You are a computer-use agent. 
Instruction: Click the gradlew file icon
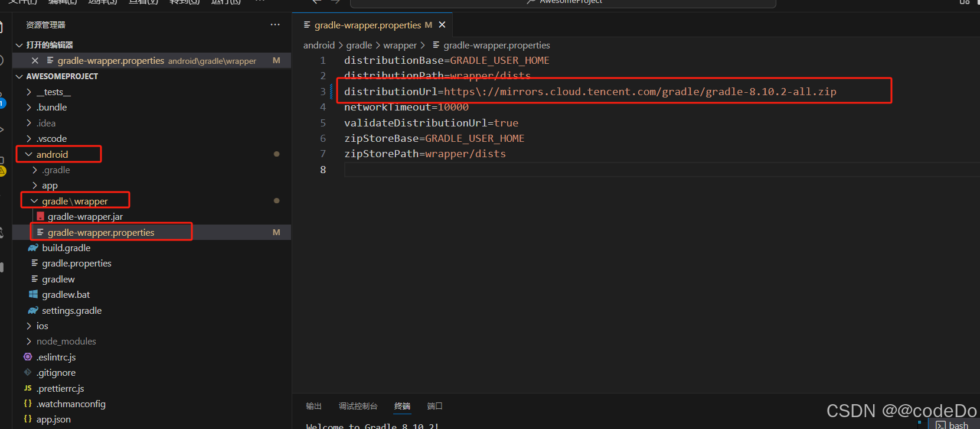[x=34, y=279]
